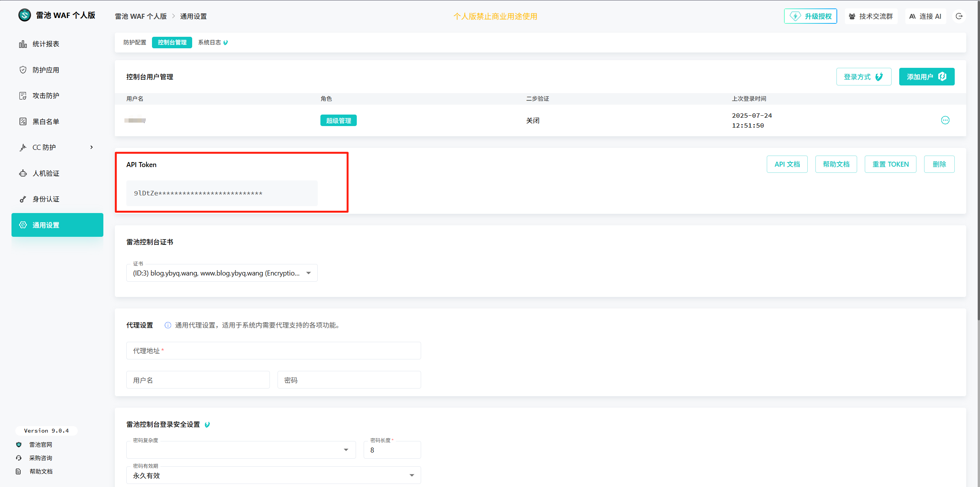
Task: Click the 雷池官网 link
Action: click(x=41, y=444)
